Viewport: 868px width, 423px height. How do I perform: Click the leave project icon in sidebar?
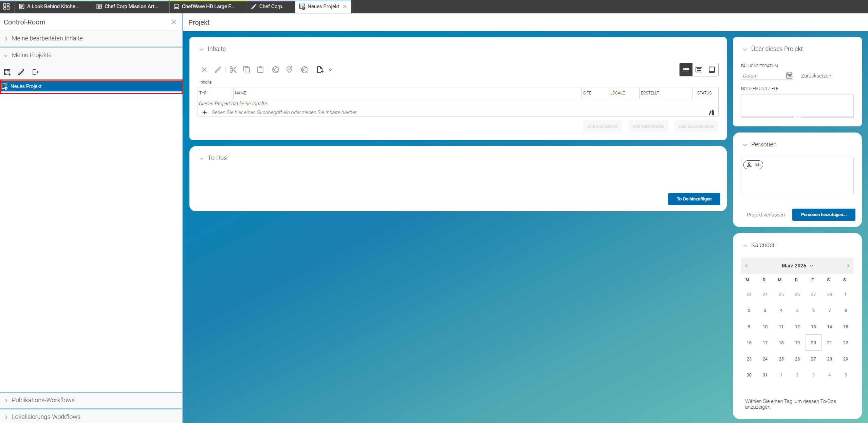[36, 72]
